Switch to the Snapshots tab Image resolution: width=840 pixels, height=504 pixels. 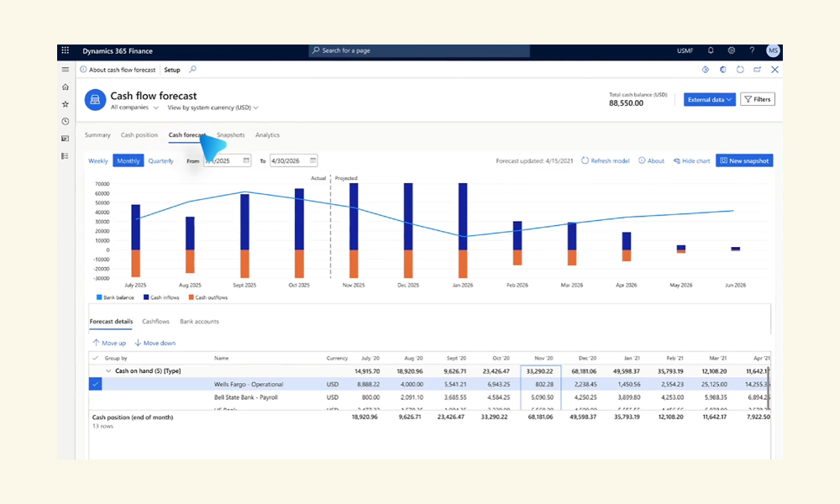tap(230, 135)
